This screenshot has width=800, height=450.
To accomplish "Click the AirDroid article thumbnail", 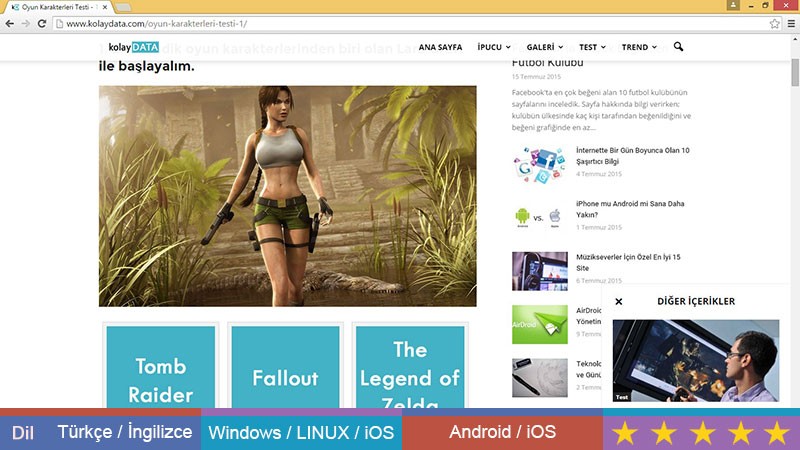I will point(540,324).
